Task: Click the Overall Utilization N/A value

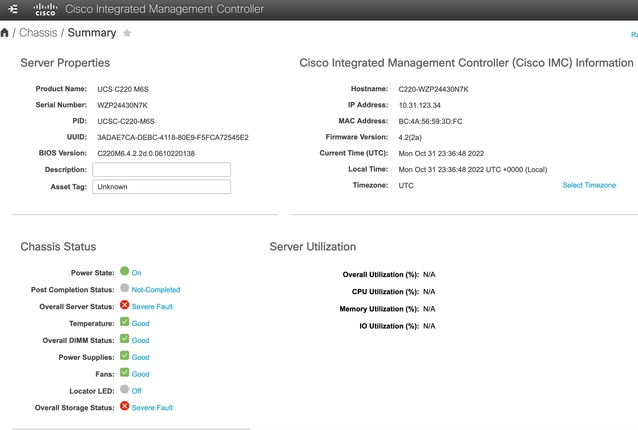Action: (x=429, y=275)
